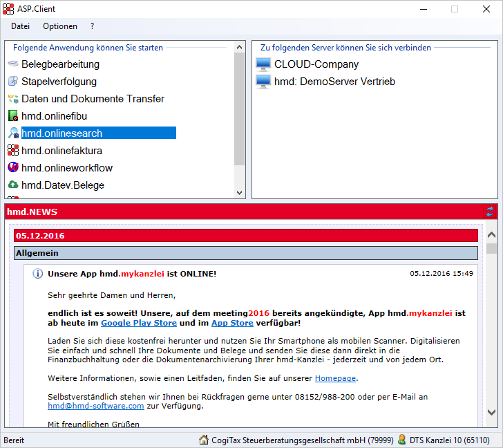Click the CogiTax house icon in status bar
503x448 pixels.
(x=204, y=440)
